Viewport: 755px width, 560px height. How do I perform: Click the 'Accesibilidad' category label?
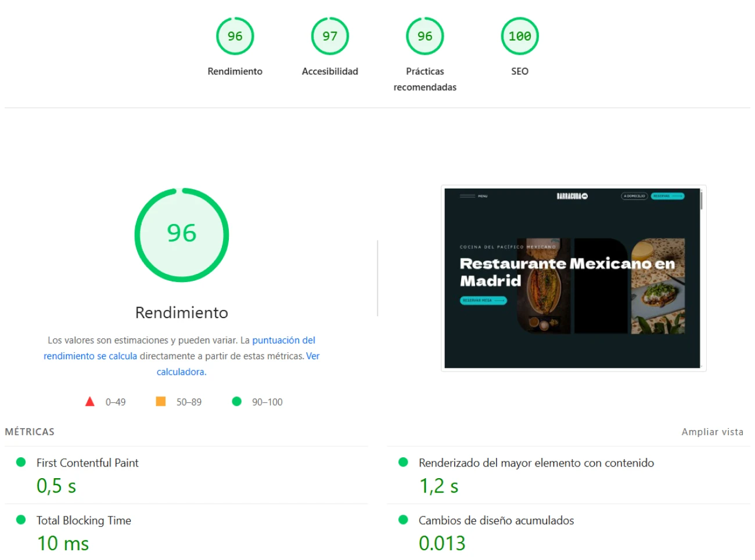coord(329,71)
